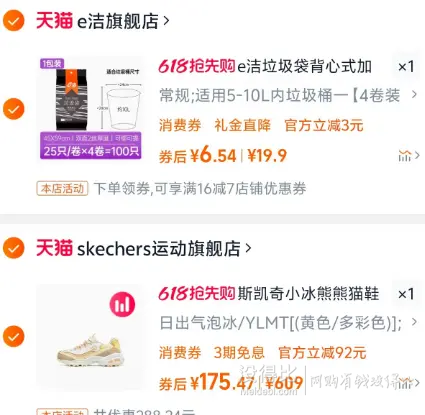Open e洁旗舰店 store page via chevron
Screen dimensions: 425x415
[x=166, y=21]
